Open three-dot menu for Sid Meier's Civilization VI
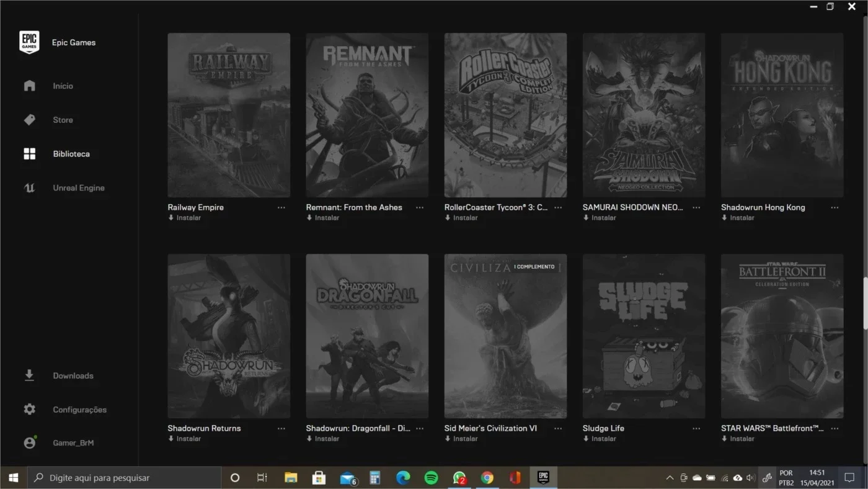 tap(558, 428)
